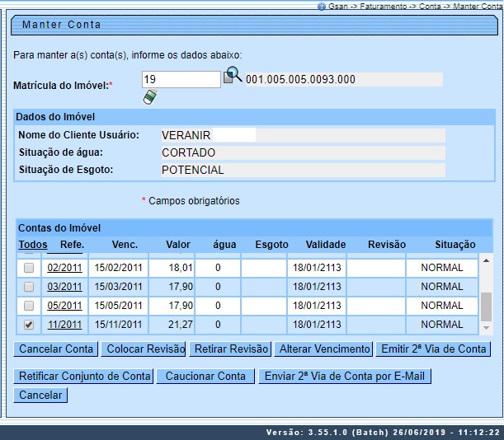Image resolution: width=504 pixels, height=440 pixels.
Task: Click the Matrícula do Imóvel input field
Action: coord(181,79)
